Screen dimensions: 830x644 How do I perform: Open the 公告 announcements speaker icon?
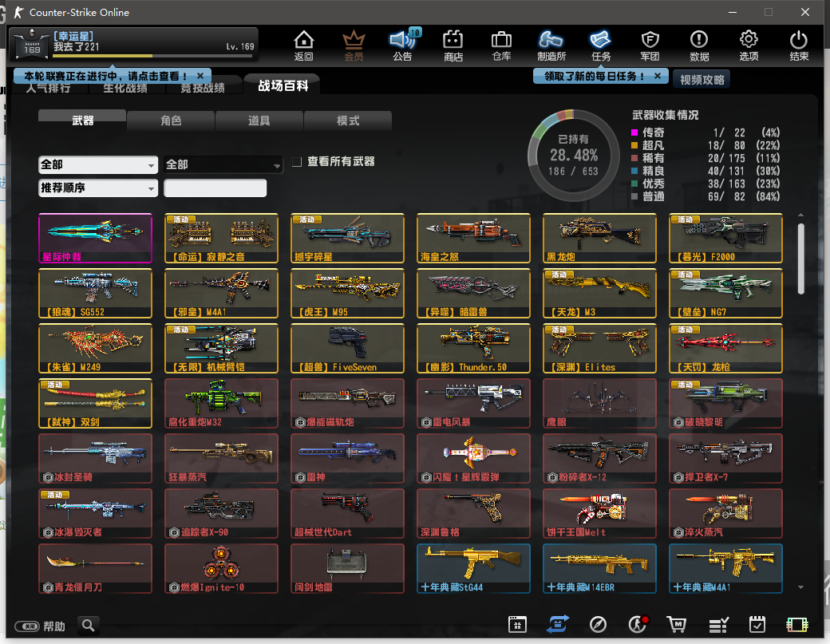[403, 45]
